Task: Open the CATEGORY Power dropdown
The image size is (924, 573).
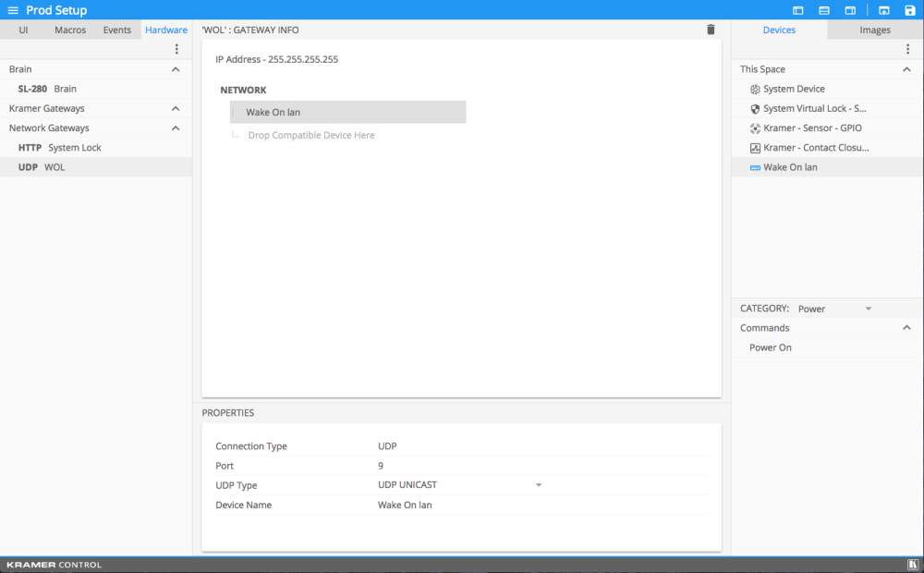Action: 834,309
